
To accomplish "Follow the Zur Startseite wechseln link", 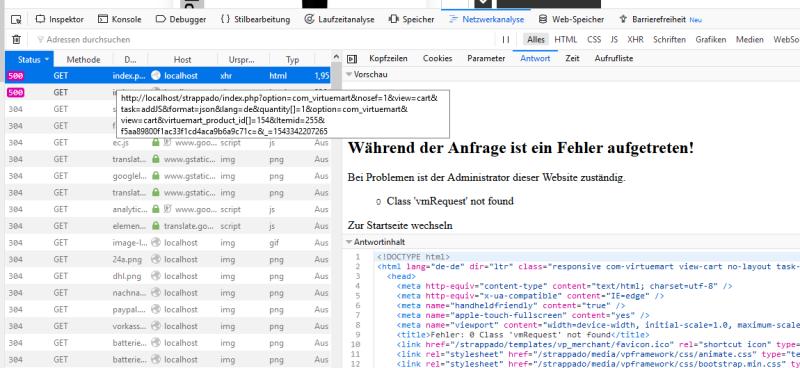I will tap(400, 225).
